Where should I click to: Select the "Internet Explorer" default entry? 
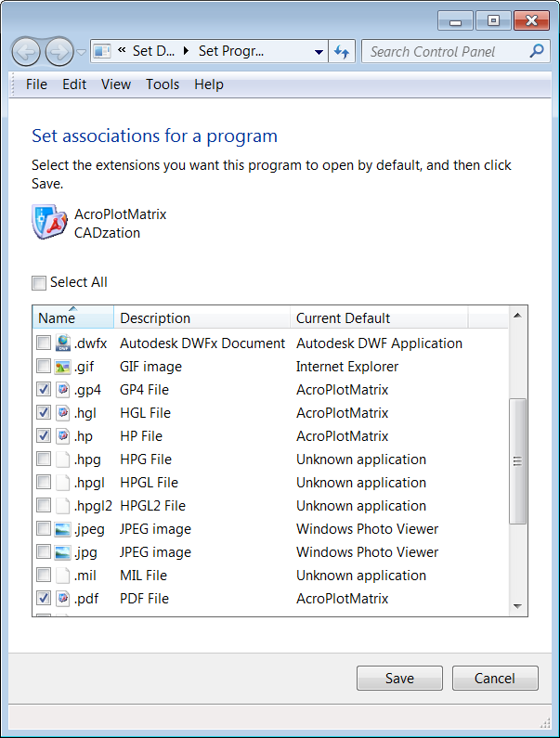[x=347, y=367]
